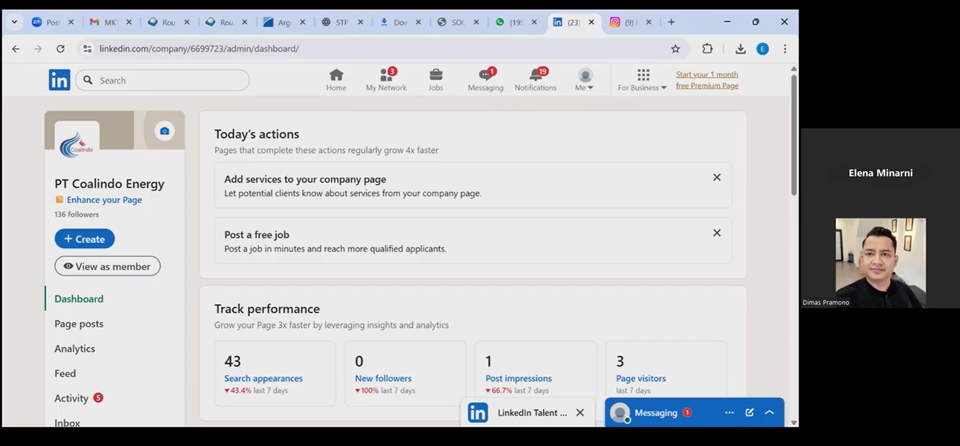Click the Create button
The image size is (960, 446).
[84, 239]
